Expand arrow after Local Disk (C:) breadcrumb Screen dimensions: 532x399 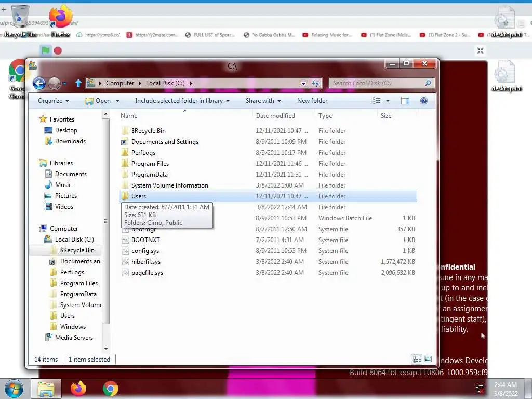[x=191, y=83]
